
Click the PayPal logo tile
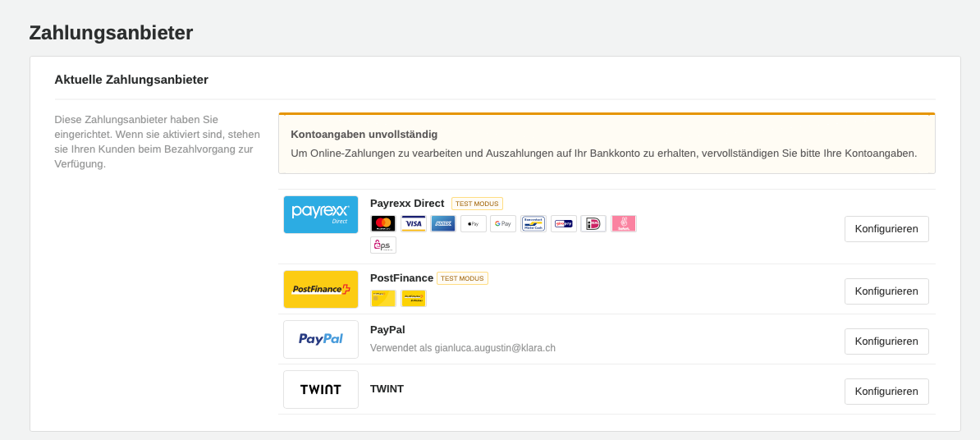click(321, 339)
